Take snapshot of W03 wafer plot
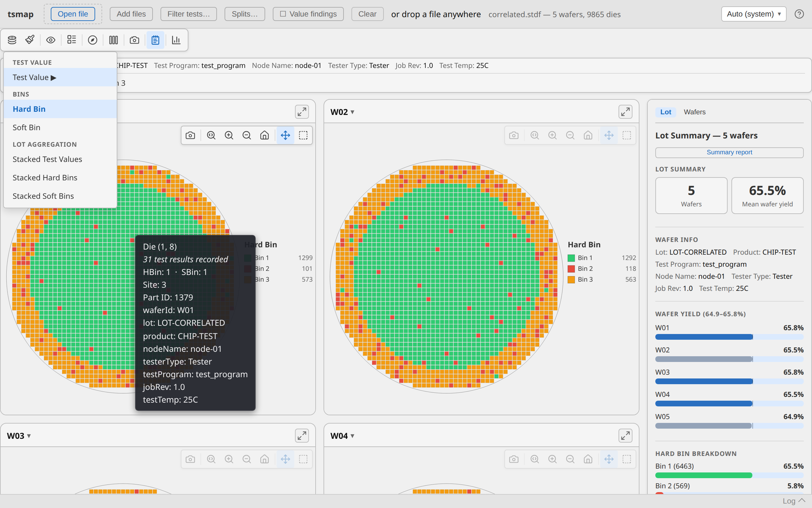Screen dimensions: 812x508 (x=190, y=459)
